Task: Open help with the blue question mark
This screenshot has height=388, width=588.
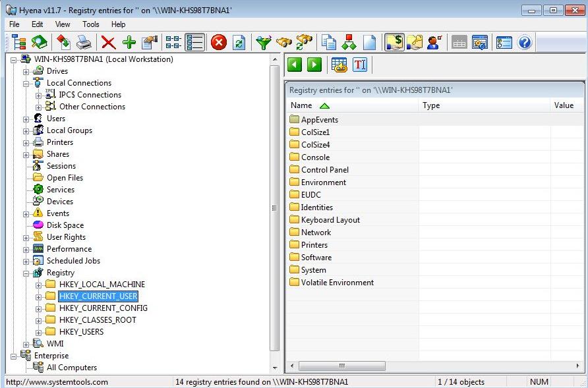Action: click(524, 42)
